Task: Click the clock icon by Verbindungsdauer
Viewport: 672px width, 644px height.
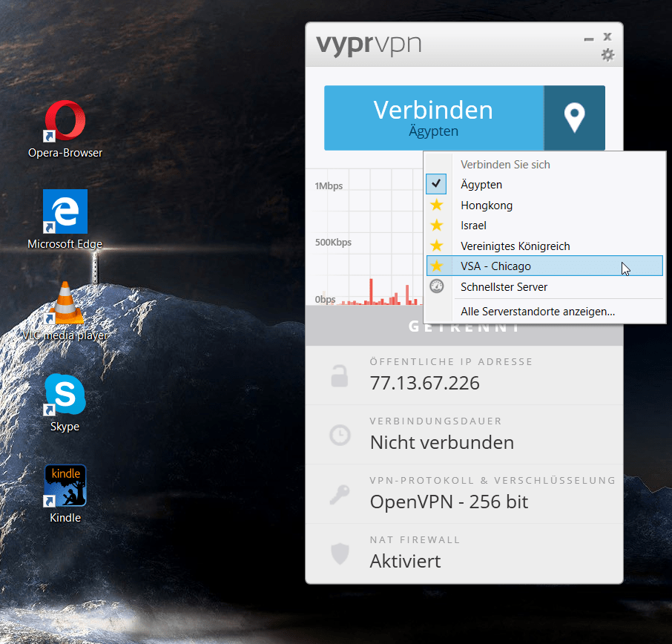Action: tap(340, 436)
